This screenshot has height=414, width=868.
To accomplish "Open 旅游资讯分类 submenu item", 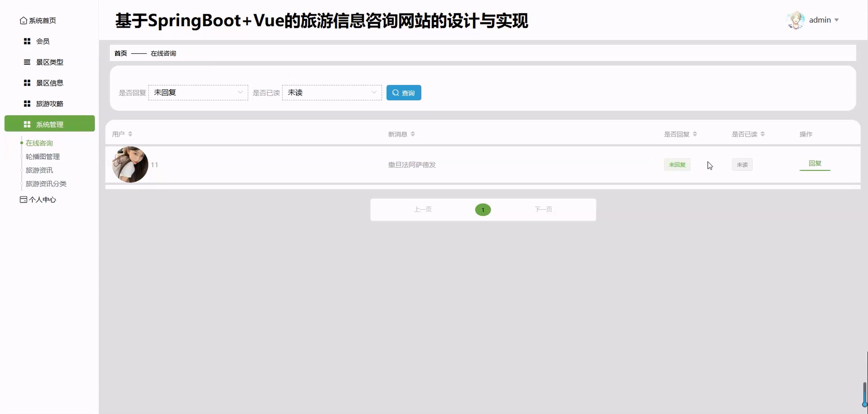I will [46, 184].
